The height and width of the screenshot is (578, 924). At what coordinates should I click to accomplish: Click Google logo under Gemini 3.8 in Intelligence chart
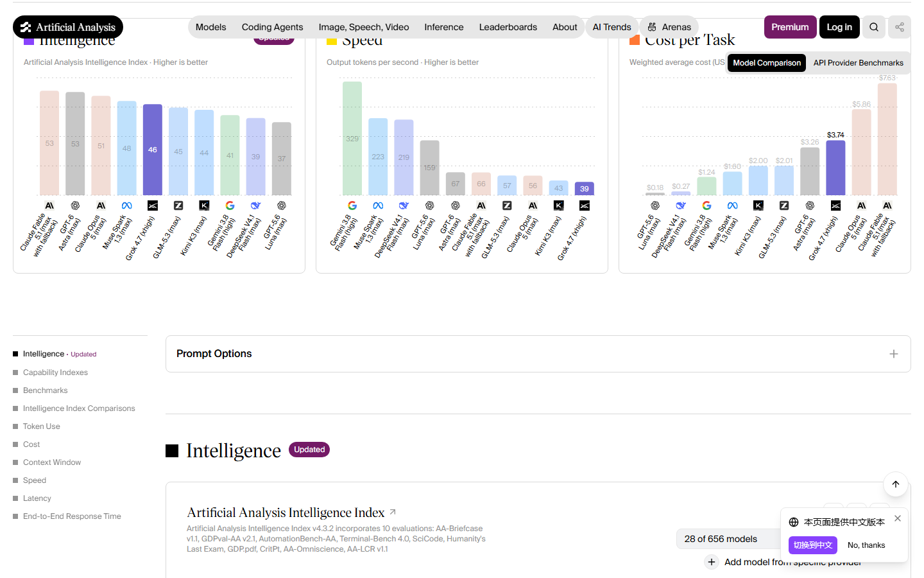click(x=230, y=206)
